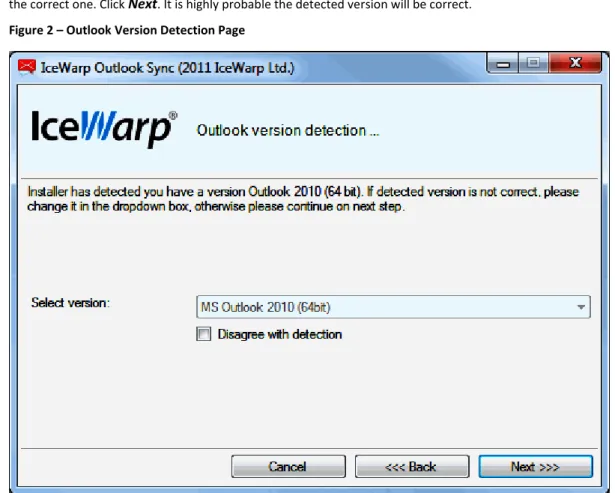
Task: Minimize the IceWarp Outlook Sync window
Action: [503, 63]
